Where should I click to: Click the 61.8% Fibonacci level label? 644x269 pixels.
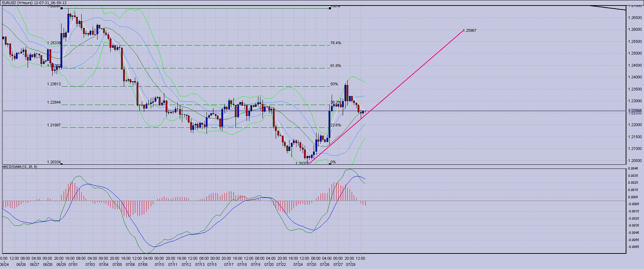tap(335, 66)
